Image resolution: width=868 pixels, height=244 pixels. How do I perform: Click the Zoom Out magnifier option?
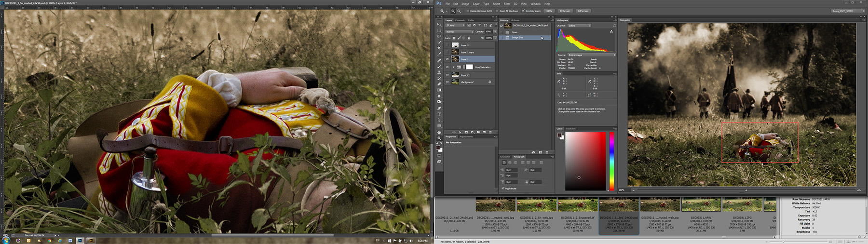point(459,11)
